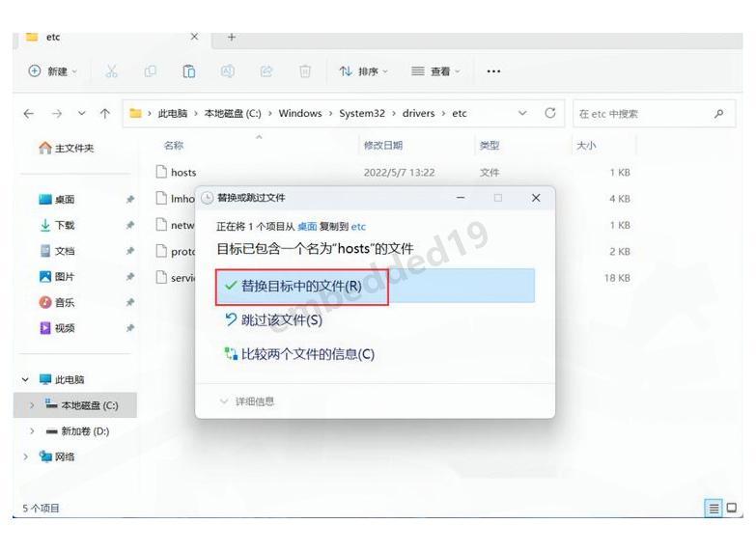Open 主文件夹 in the sidebar
The image size is (756, 552).
tap(67, 148)
